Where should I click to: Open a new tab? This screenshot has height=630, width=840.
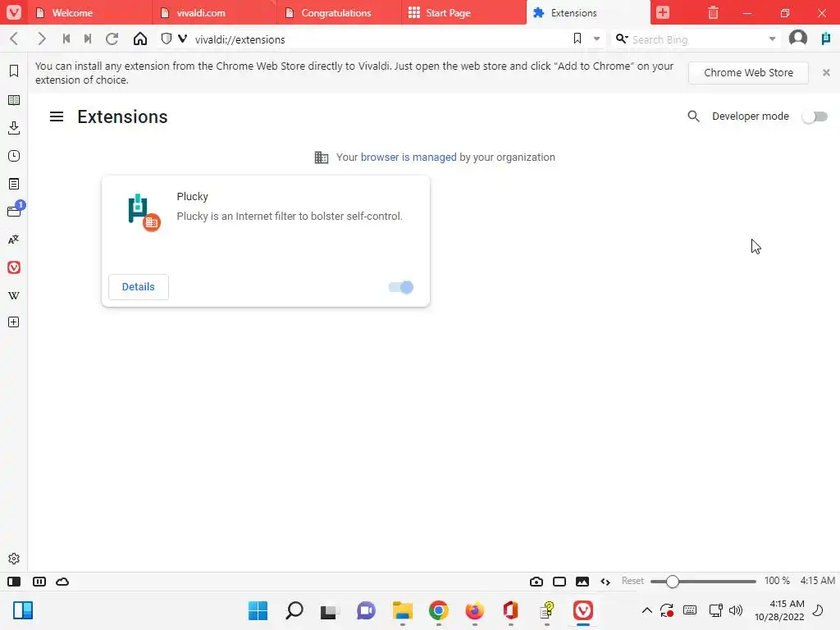tap(663, 12)
